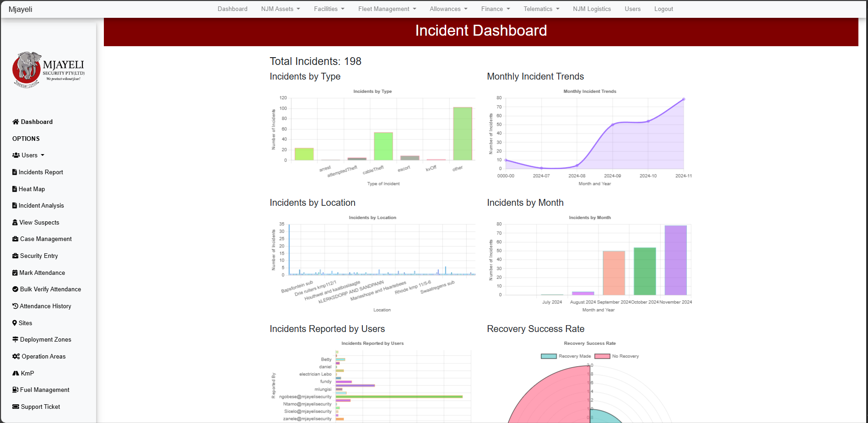
Task: Select the Sites location pin icon
Action: tap(15, 323)
